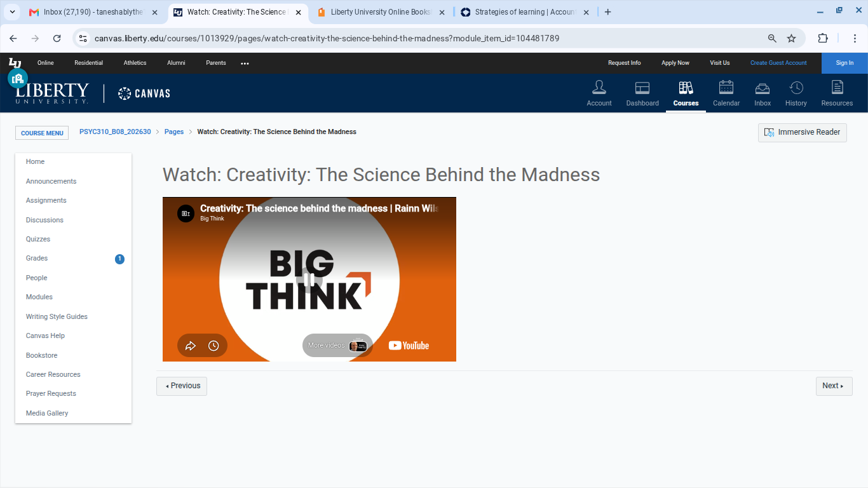The image size is (868, 488).
Task: Click the video title Creativity: The science behind
Action: 319,208
